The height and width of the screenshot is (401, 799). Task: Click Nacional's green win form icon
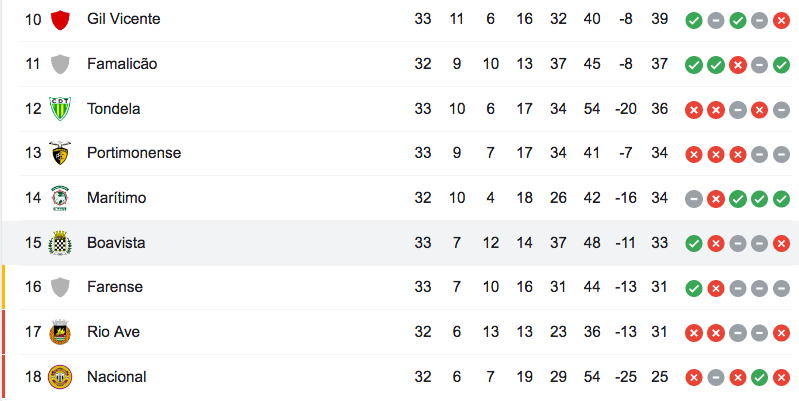coord(759,378)
